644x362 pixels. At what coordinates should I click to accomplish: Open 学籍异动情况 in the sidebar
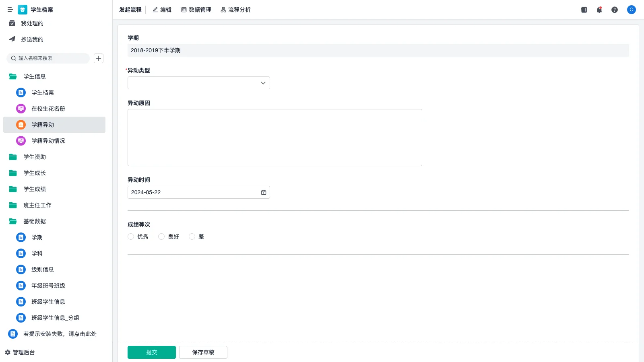[x=48, y=141]
